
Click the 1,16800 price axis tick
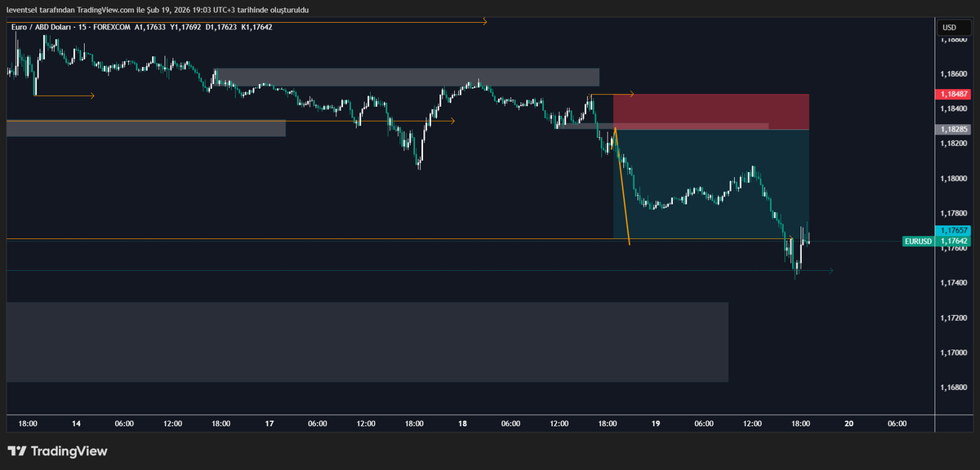[x=953, y=388]
